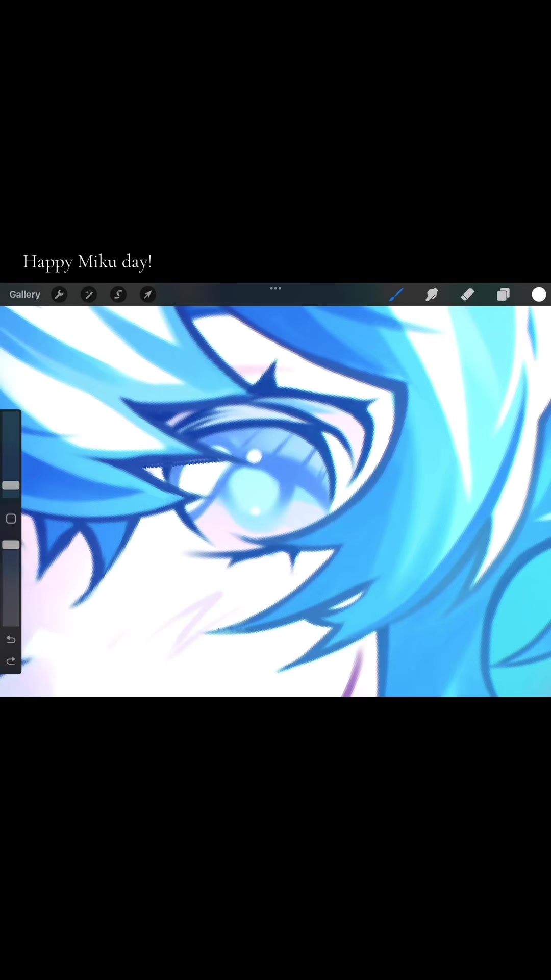Open the Adjustments magic wand menu
This screenshot has height=980, width=551.
pyautogui.click(x=89, y=295)
